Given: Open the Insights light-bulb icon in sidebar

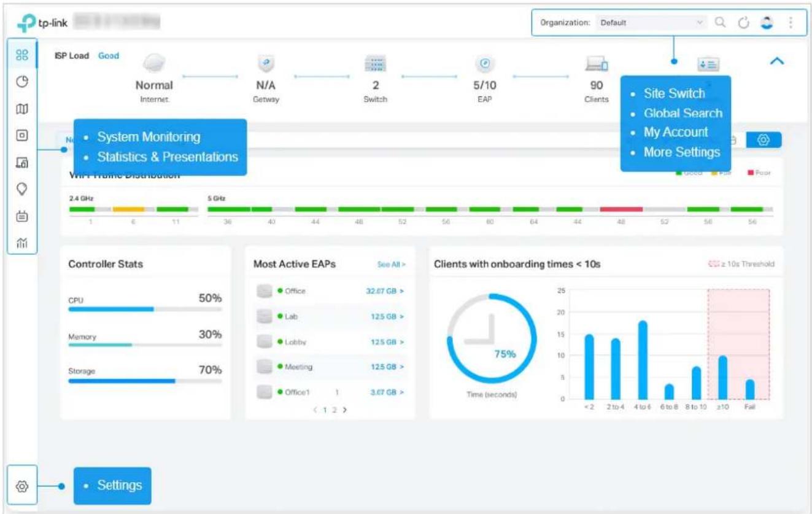Looking at the screenshot, I should 21,189.
